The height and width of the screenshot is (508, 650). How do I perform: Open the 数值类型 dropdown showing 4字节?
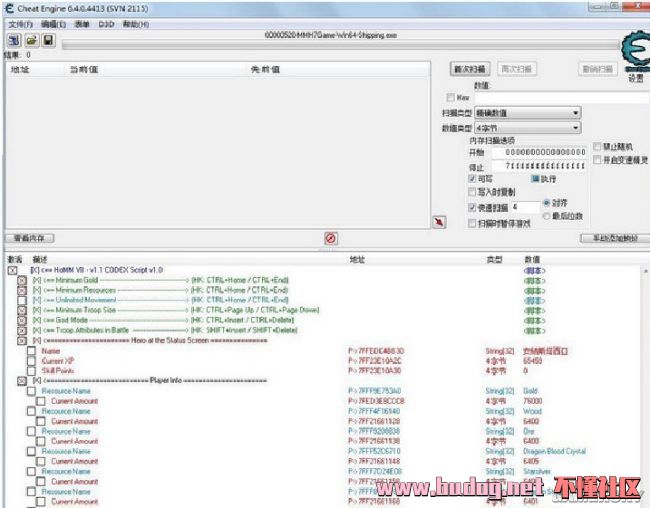tap(528, 128)
